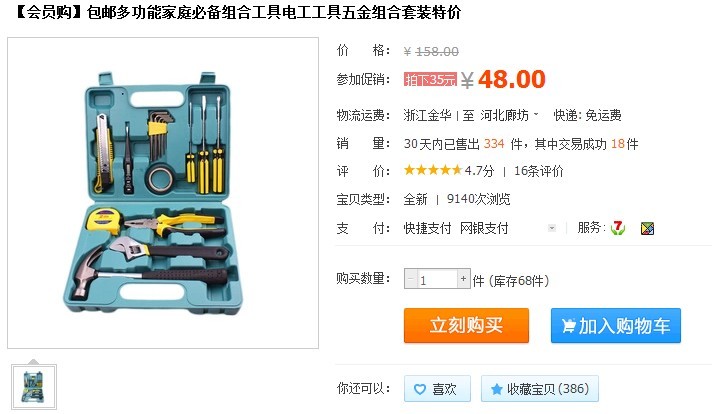Click the 加入购物车 add to cart button
Viewport: 712px width, 414px height.
click(x=616, y=325)
